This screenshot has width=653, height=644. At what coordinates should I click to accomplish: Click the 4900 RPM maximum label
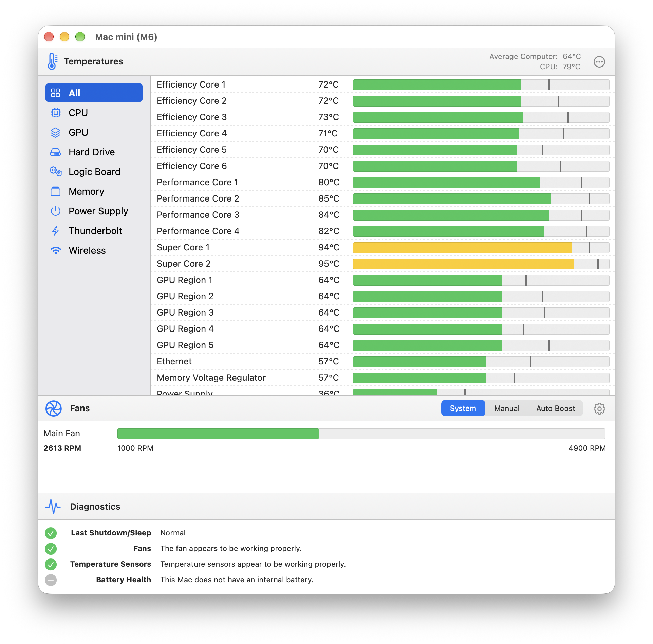(x=587, y=448)
